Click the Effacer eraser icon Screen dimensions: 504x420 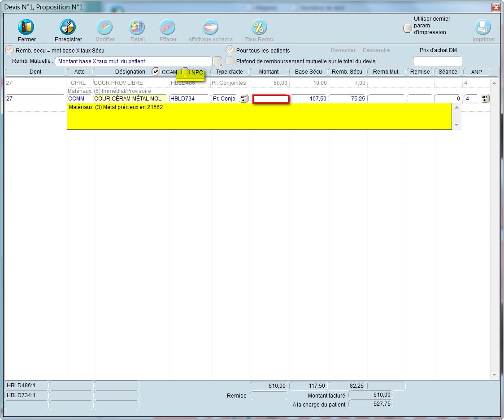tap(168, 28)
